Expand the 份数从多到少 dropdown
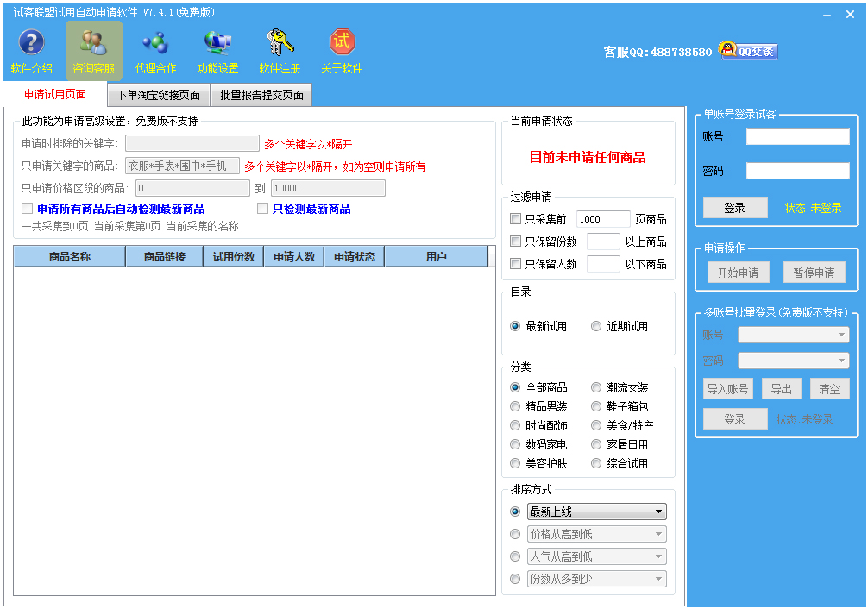The image size is (868, 609). point(597,579)
